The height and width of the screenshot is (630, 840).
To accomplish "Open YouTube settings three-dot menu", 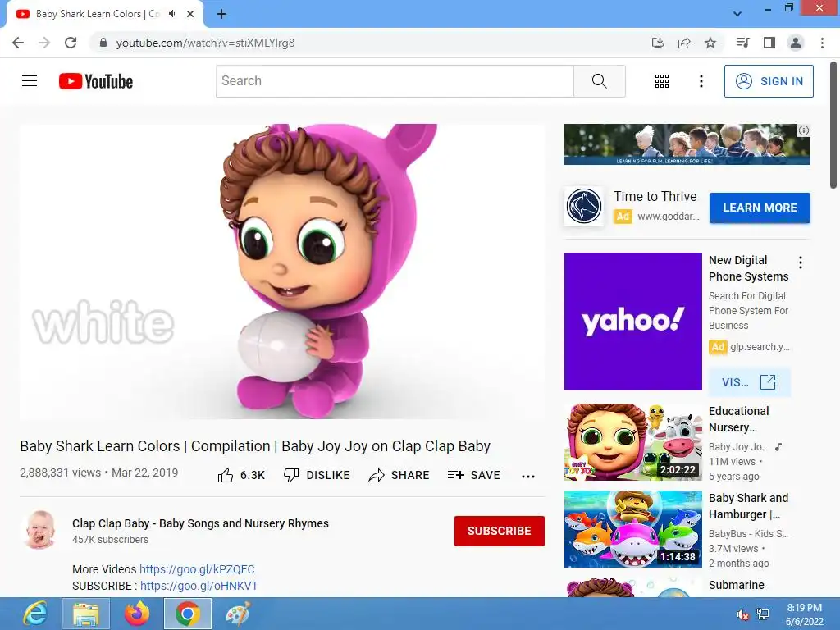I will coord(701,81).
